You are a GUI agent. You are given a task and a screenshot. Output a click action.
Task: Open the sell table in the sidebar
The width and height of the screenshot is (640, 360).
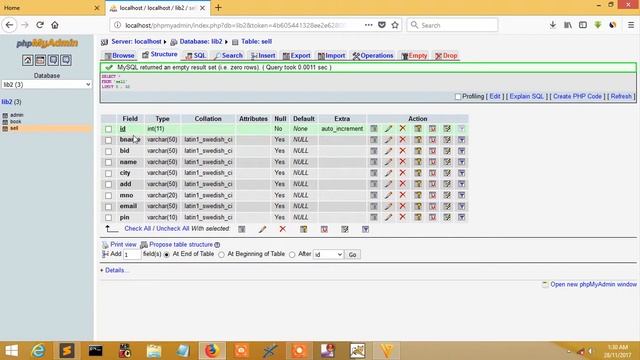[14, 128]
